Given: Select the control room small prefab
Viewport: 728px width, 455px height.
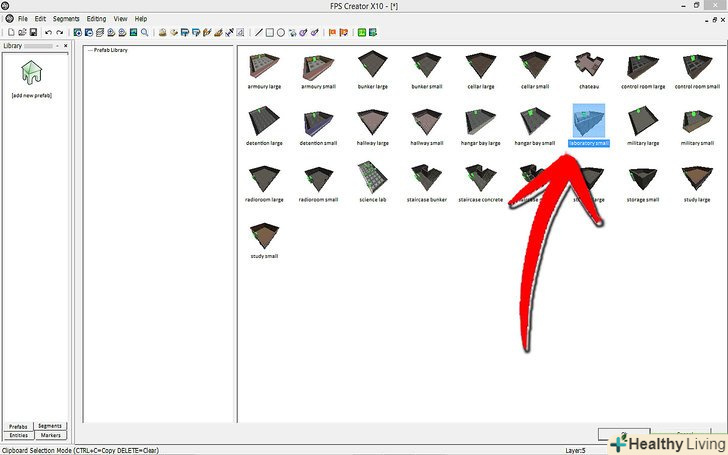Looking at the screenshot, I should [697, 71].
